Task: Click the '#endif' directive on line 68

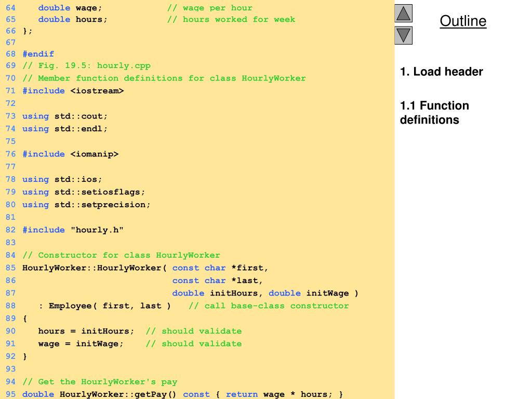Action: pyautogui.click(x=38, y=54)
